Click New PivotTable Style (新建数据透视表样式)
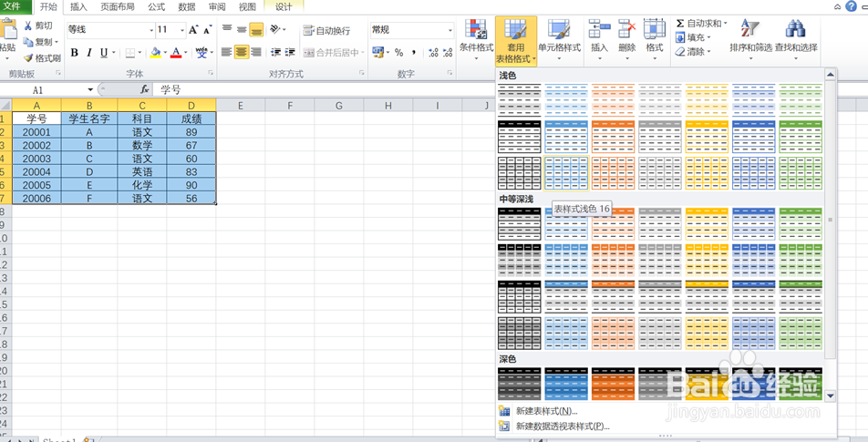The height and width of the screenshot is (442, 868). click(563, 426)
